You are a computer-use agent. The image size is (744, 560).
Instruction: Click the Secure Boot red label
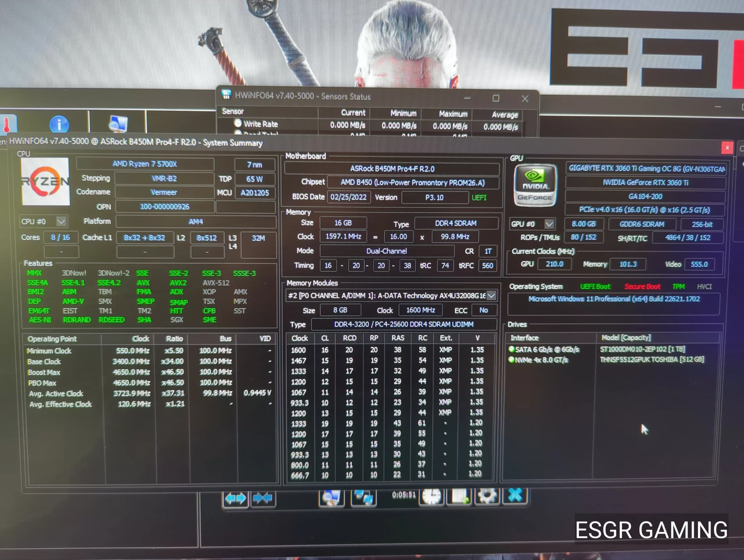pyautogui.click(x=642, y=286)
